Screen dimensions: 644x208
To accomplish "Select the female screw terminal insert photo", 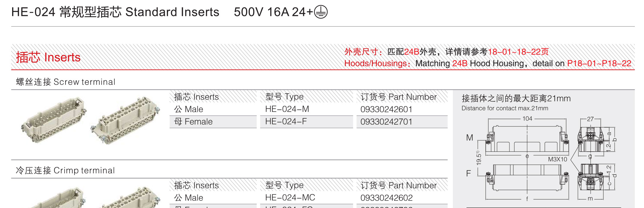I will click(x=125, y=120).
